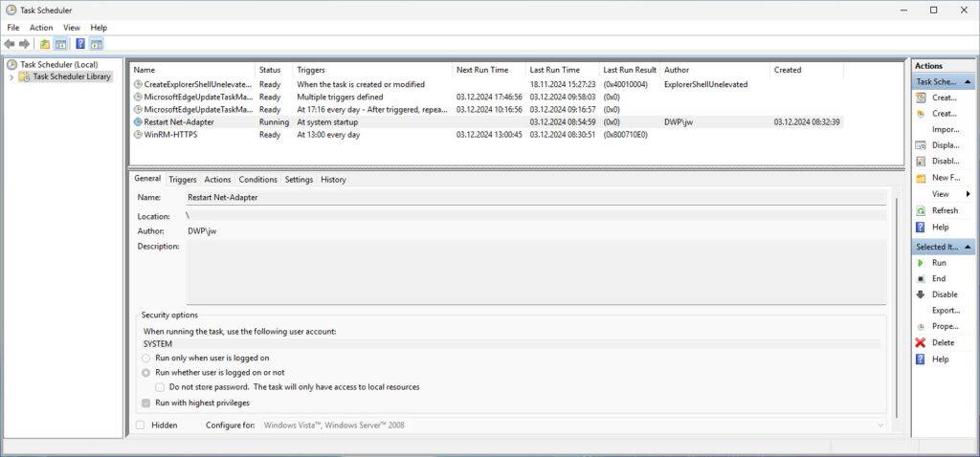Open the View submenu arrow in Actions

point(969,194)
